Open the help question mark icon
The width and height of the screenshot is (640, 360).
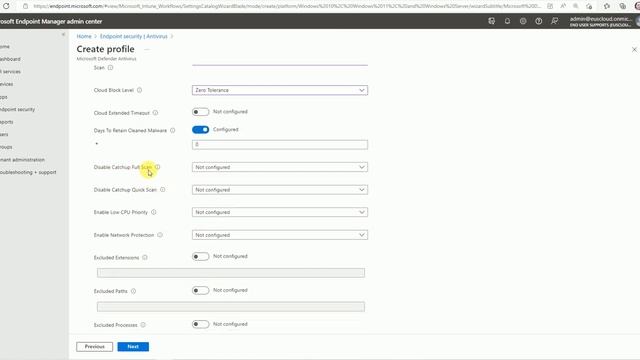(x=538, y=21)
